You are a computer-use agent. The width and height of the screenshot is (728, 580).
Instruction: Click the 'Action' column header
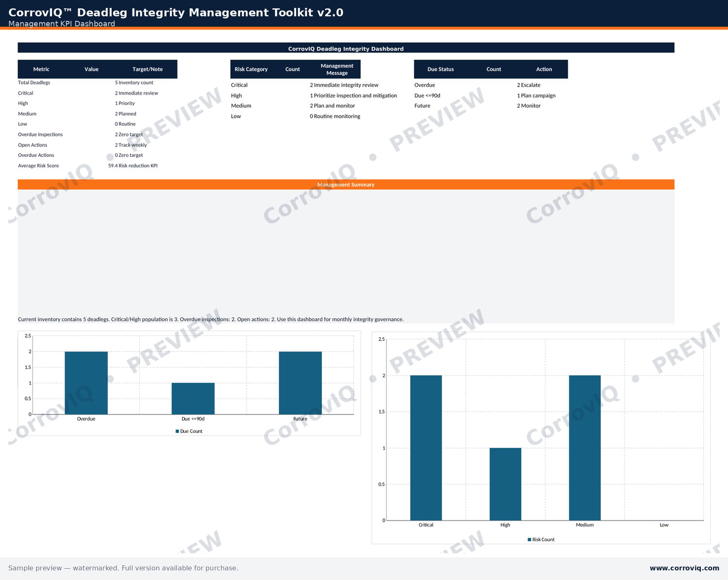pyautogui.click(x=544, y=69)
